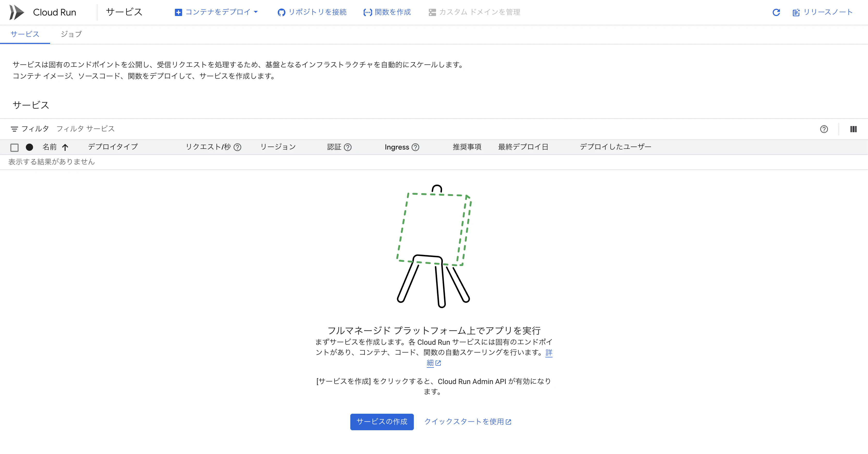The image size is (868, 454).
Task: Click the サービスの作成 button
Action: click(x=382, y=422)
